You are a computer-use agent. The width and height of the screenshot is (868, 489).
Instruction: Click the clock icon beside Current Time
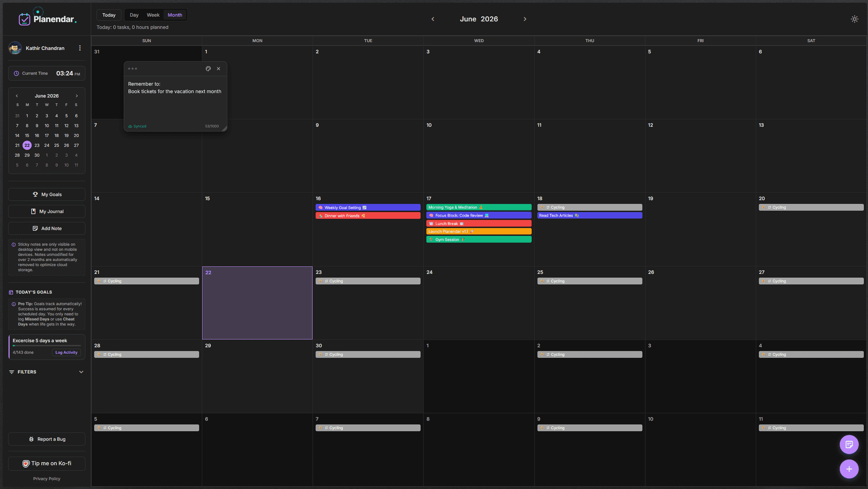16,73
